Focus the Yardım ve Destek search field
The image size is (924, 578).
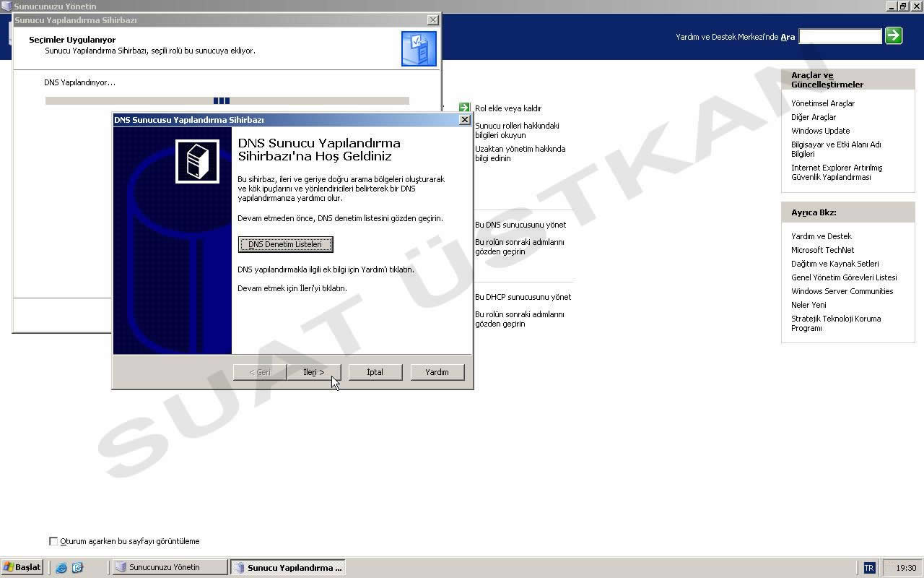pyautogui.click(x=840, y=36)
